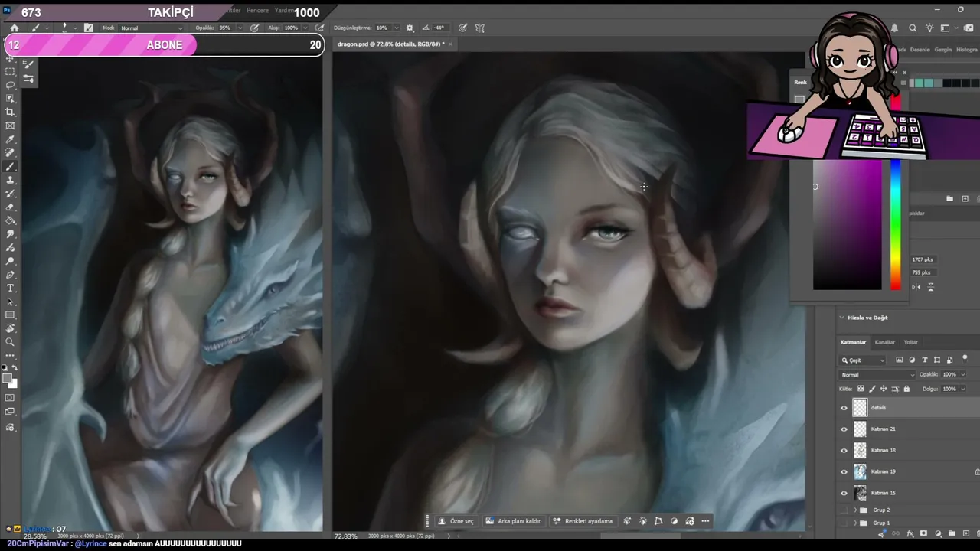
Task: Select the Object Selection tool
Action: point(10,99)
